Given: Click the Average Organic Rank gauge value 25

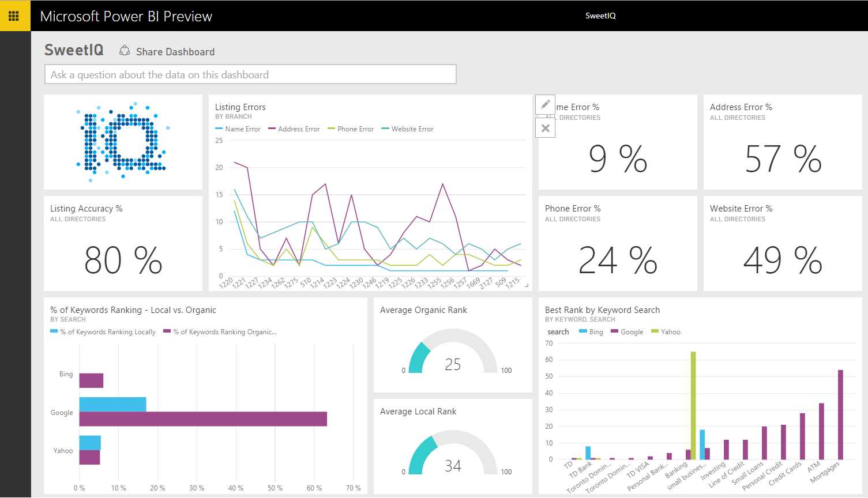Looking at the screenshot, I should tap(453, 364).
